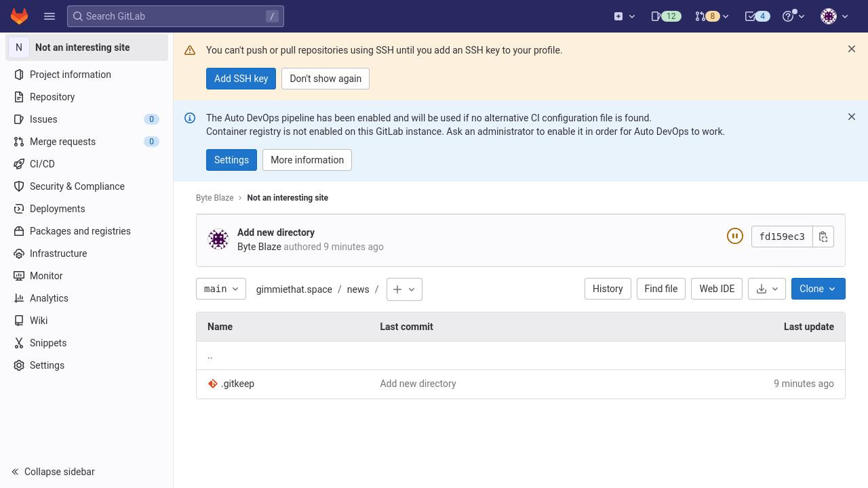This screenshot has width=868, height=488.
Task: Open the download source code dropdown
Action: click(x=768, y=289)
